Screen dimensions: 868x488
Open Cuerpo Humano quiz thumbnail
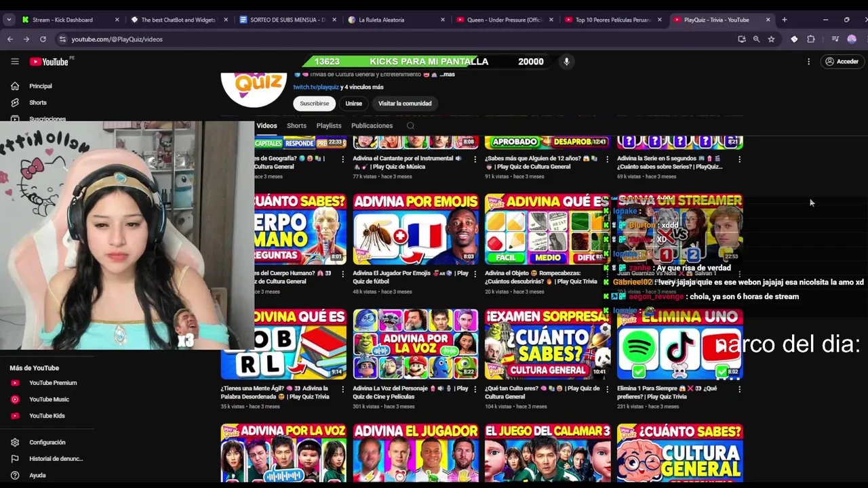(x=300, y=229)
